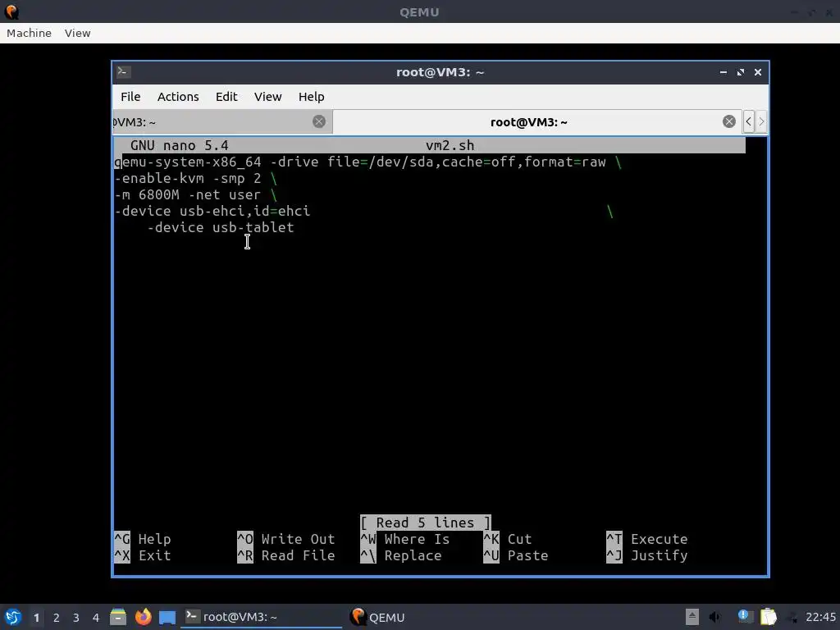Switch to workspace 3
Screen dimensions: 840x630
pos(76,618)
